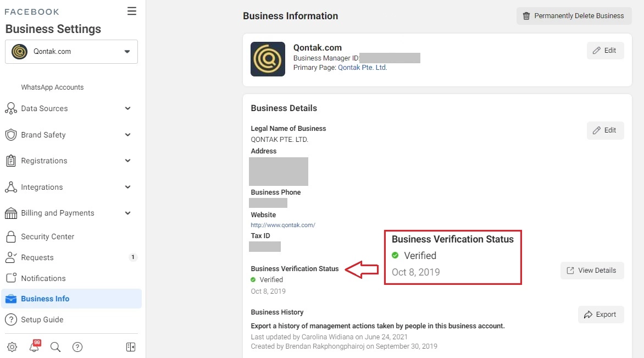Screen dimensions: 644x358
Task: Click the Requests person icon
Action: click(11, 257)
